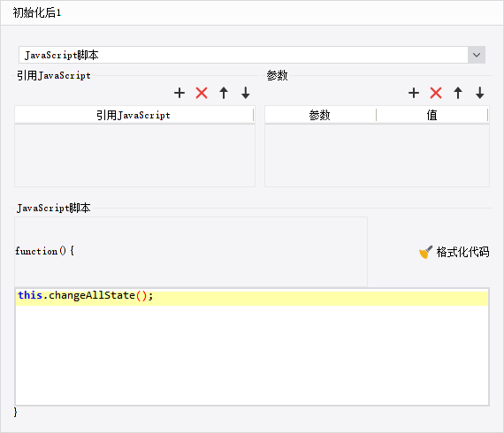504x433 pixels.
Task: Click the broom icon for formatting code
Action: 425,252
